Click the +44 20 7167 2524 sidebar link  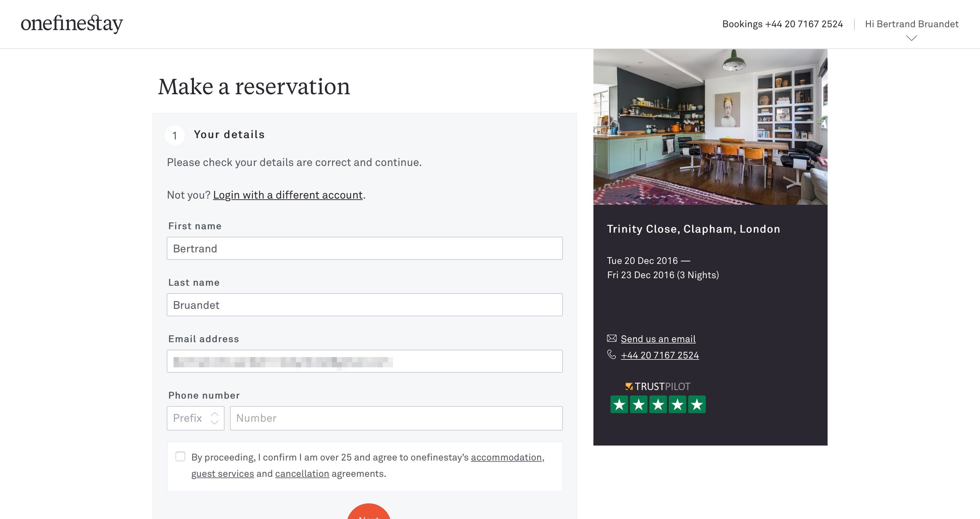[660, 355]
